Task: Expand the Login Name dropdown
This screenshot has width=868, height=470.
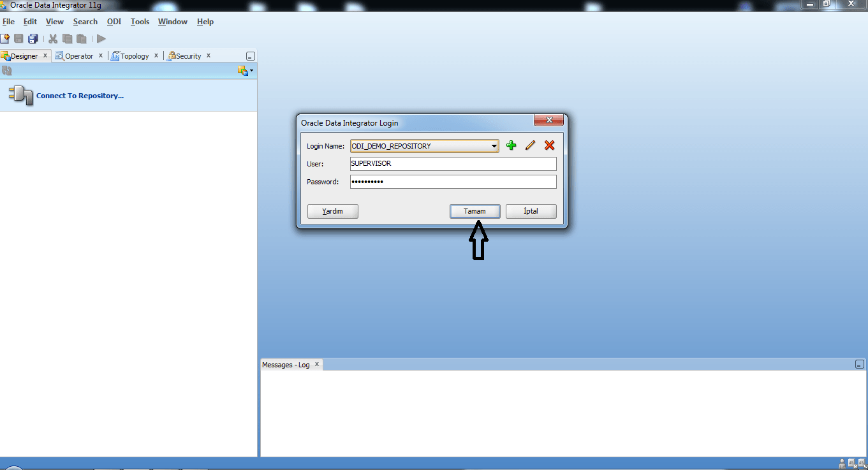Action: [x=495, y=146]
